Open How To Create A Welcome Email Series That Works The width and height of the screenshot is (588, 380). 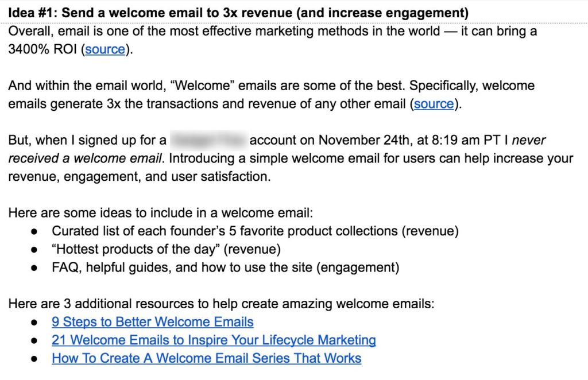pyautogui.click(x=207, y=358)
